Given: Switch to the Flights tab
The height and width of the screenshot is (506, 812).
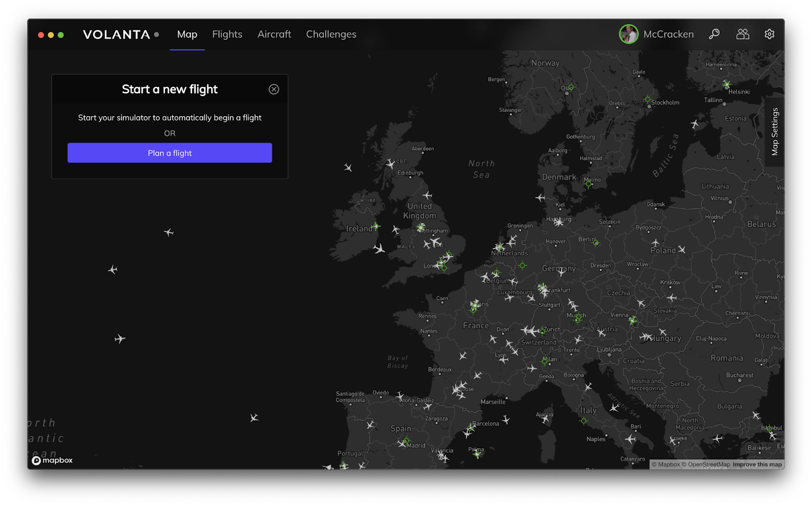Looking at the screenshot, I should click(x=227, y=34).
